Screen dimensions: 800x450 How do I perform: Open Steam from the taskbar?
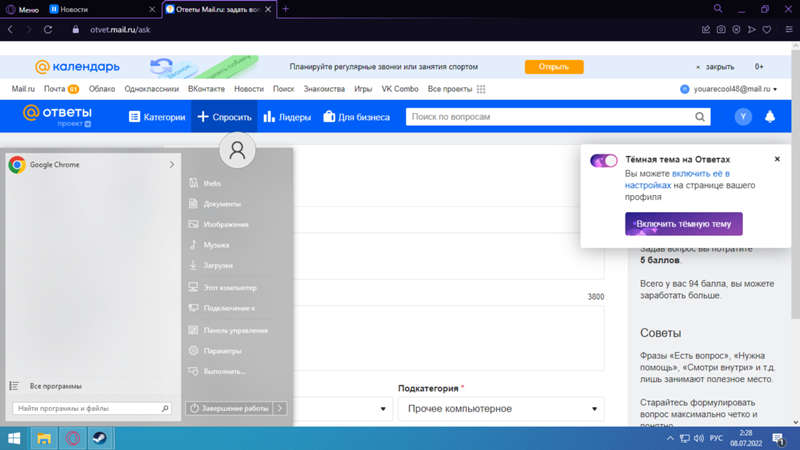coord(99,438)
